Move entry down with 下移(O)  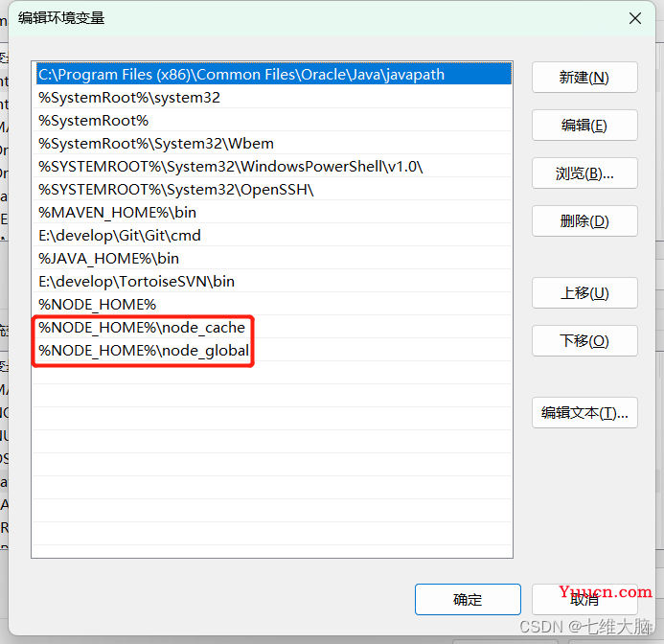[584, 340]
